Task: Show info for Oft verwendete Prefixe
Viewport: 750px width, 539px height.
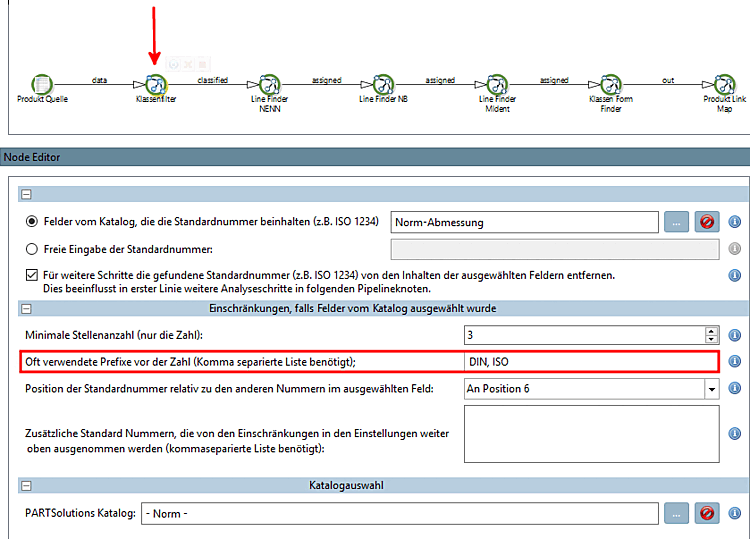Action: coord(735,362)
